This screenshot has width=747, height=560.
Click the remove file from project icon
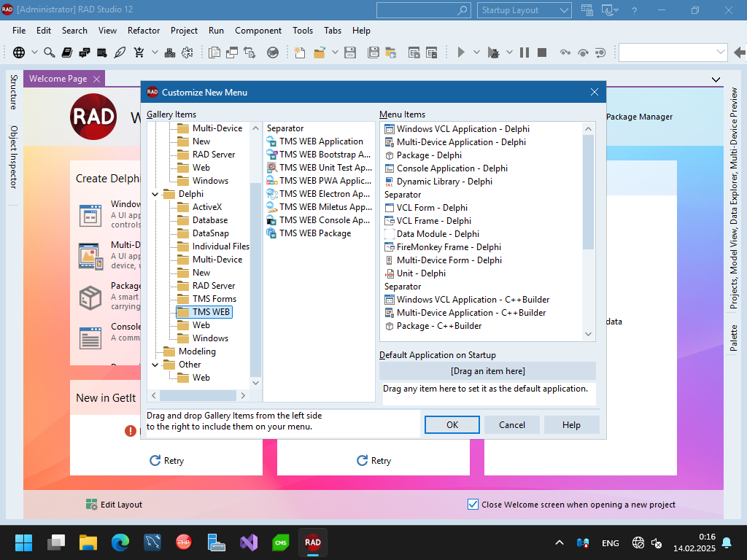coord(432,52)
